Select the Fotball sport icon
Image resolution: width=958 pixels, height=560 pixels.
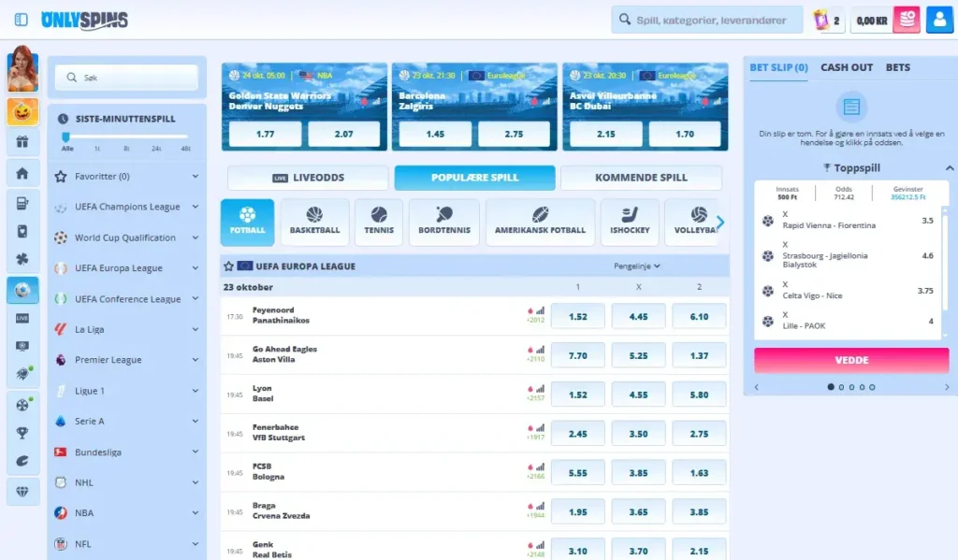pyautogui.click(x=247, y=223)
